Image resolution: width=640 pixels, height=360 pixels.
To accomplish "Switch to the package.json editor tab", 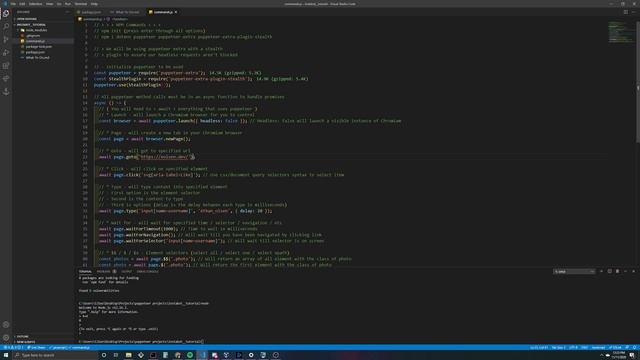I will coord(89,12).
